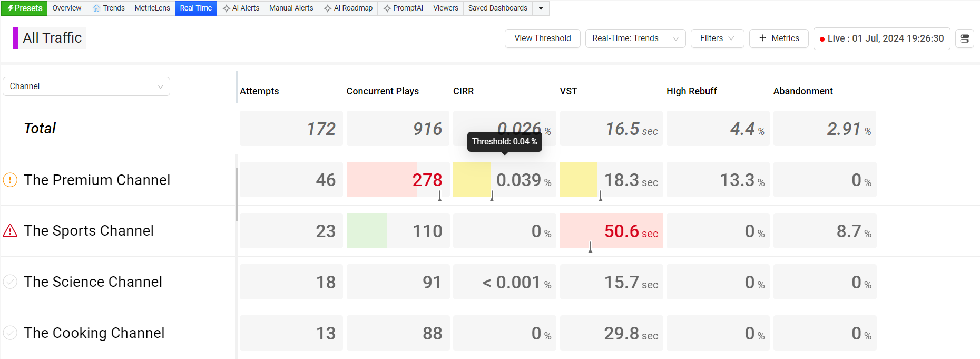This screenshot has height=359, width=980.
Task: Click the Live timestamp indicator
Action: (x=881, y=38)
